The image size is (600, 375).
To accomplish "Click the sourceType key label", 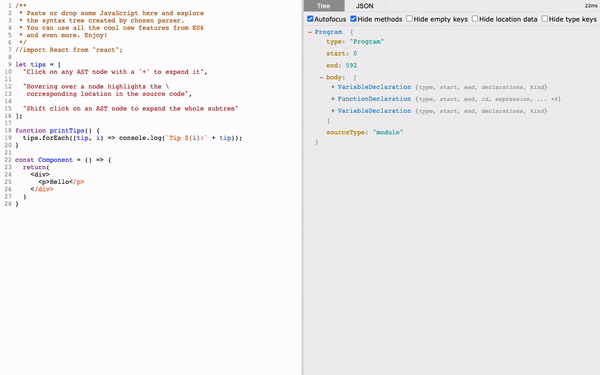I will [346, 132].
